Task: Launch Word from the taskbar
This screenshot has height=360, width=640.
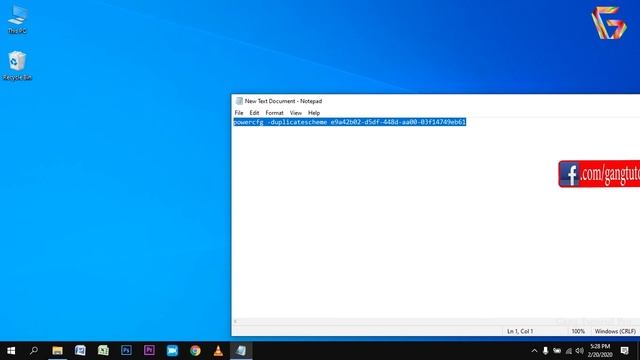Action: pyautogui.click(x=80, y=351)
